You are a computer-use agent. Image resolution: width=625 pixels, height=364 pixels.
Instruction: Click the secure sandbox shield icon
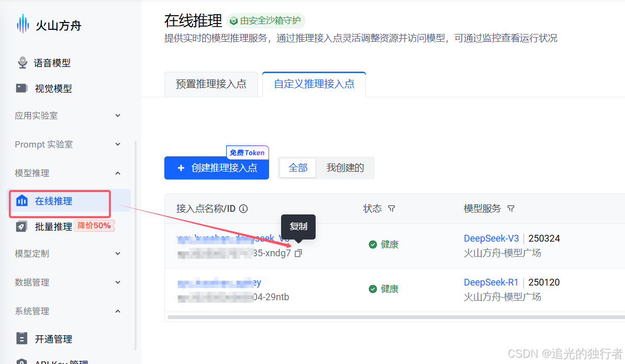233,21
